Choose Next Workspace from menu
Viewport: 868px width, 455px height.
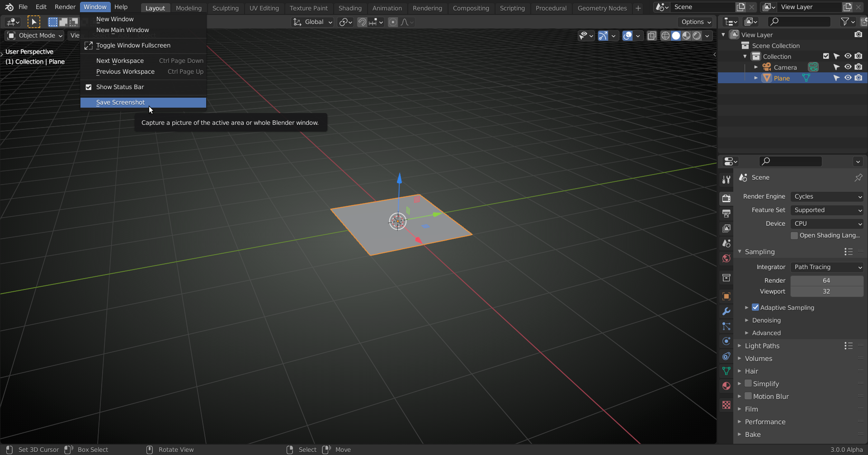[143, 61]
